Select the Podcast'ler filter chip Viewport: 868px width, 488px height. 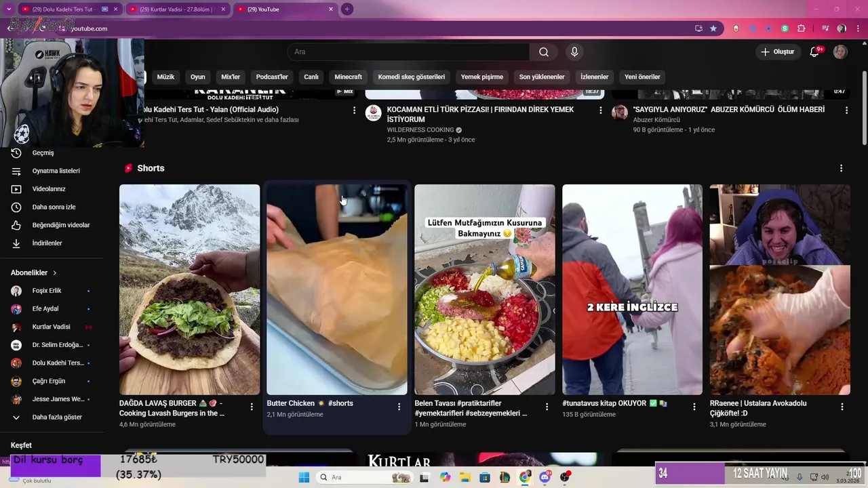[x=272, y=77]
